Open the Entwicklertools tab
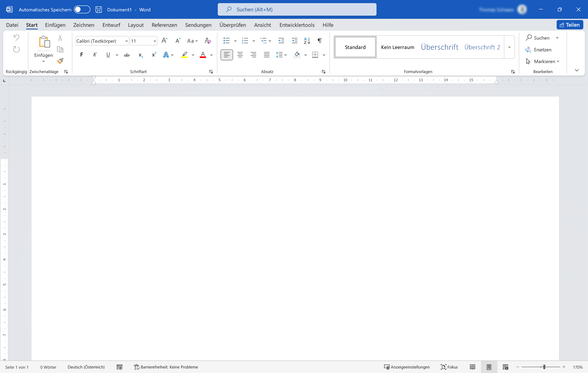588x373 pixels. (x=297, y=25)
